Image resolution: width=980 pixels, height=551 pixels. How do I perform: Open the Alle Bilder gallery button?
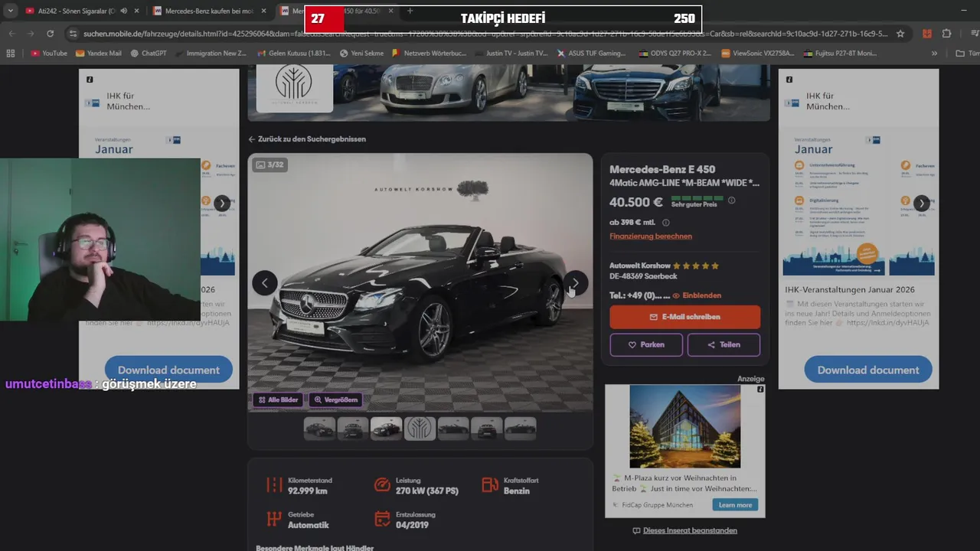point(279,399)
